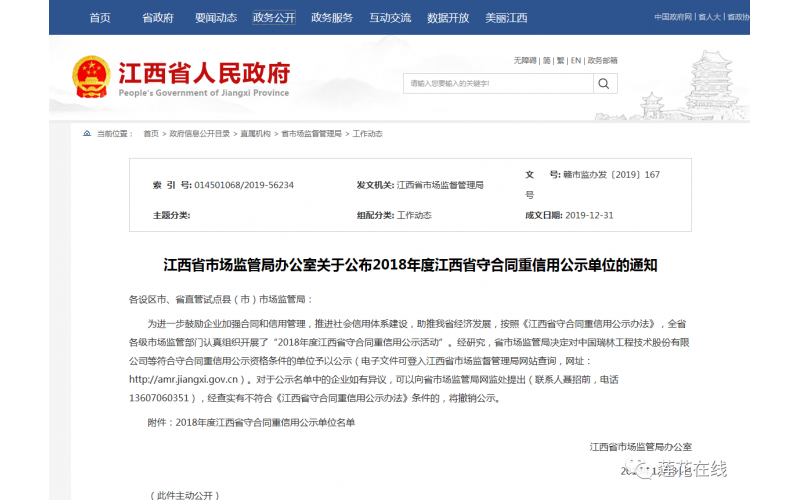Screen dimensions: 800x500
Task: Switch to traditional Chinese 繁 link
Action: pyautogui.click(x=560, y=61)
